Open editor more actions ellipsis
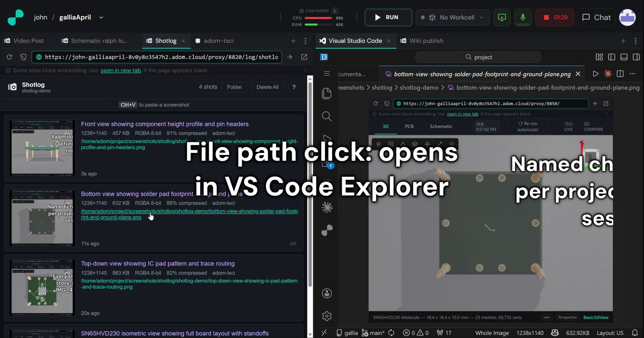This screenshot has height=338, width=644. [632, 74]
